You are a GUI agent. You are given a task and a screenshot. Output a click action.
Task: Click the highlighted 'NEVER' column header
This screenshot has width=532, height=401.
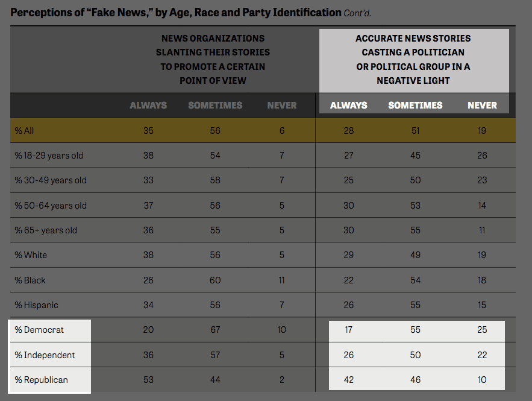pyautogui.click(x=482, y=106)
